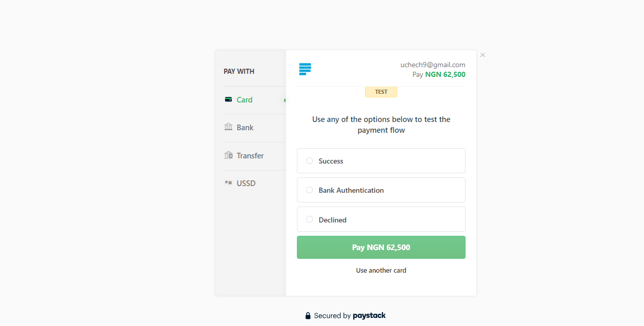Screen dimensions: 644x326
Task: Click the padlock icon near Secured by
Action: 308,316
